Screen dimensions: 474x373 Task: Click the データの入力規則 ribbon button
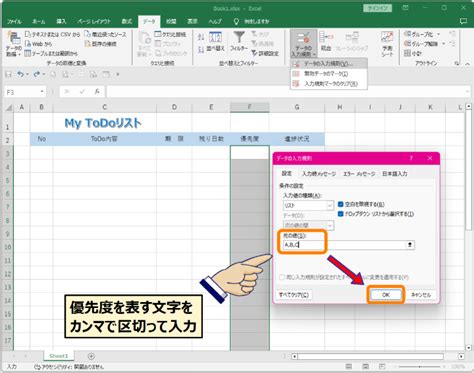point(303,43)
